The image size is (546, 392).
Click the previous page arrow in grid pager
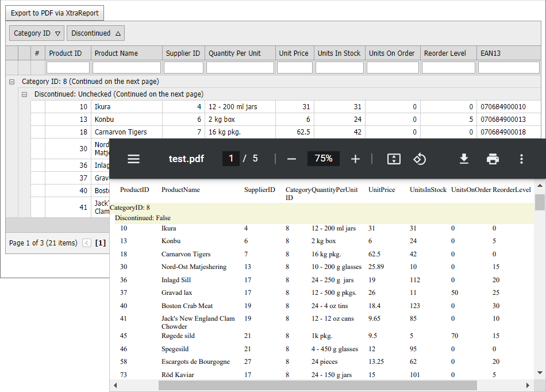pos(87,243)
